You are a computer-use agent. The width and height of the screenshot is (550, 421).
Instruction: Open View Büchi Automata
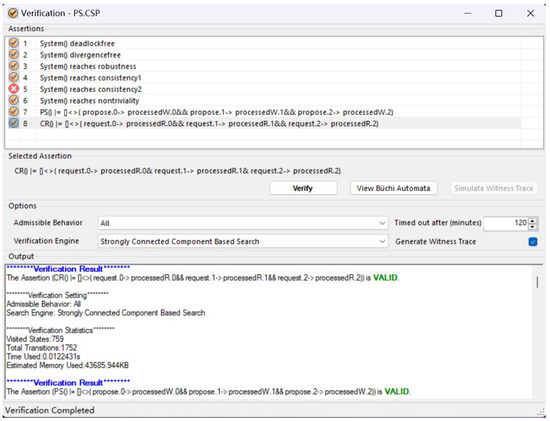(393, 188)
